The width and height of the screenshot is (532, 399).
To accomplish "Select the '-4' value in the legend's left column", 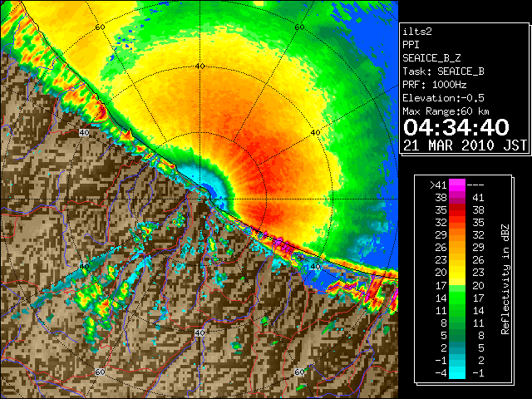I will 441,373.
